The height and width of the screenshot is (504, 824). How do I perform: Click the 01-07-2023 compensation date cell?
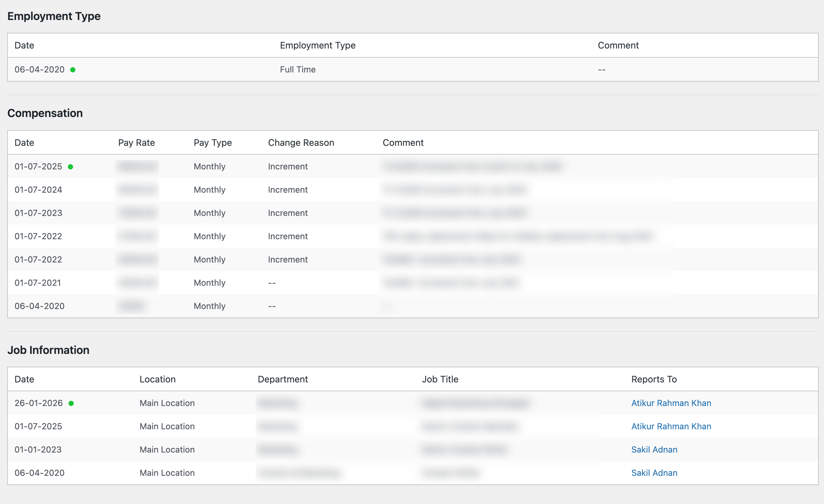click(x=38, y=213)
